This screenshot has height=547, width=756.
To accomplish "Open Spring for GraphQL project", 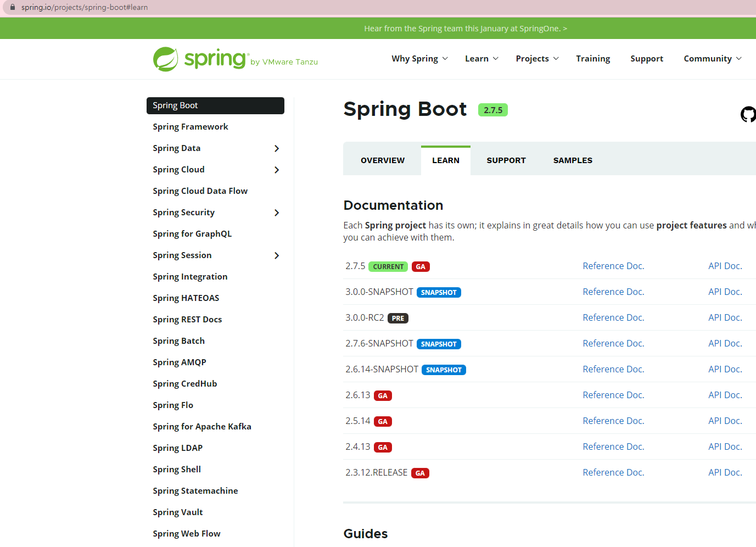I will point(192,234).
